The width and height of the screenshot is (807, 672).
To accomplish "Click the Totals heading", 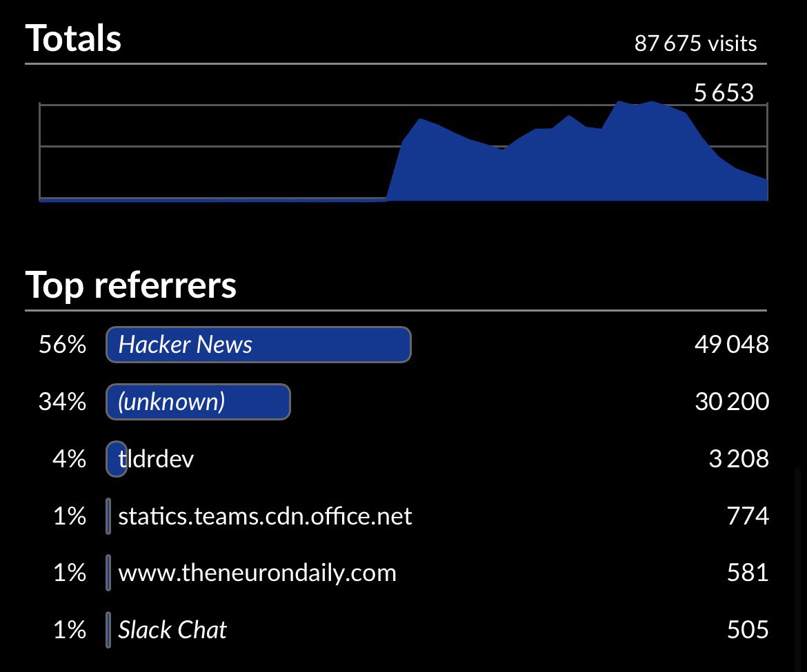I will (73, 38).
